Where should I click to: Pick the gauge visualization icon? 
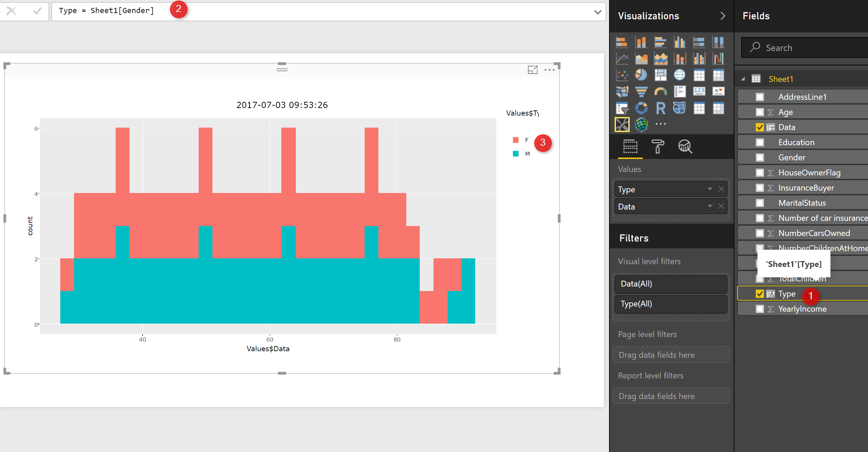click(x=660, y=92)
